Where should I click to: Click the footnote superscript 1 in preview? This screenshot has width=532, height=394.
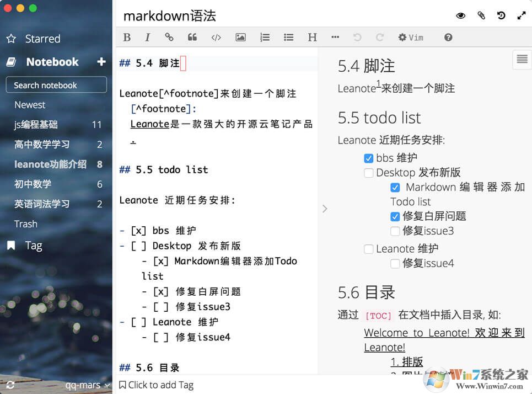[378, 83]
